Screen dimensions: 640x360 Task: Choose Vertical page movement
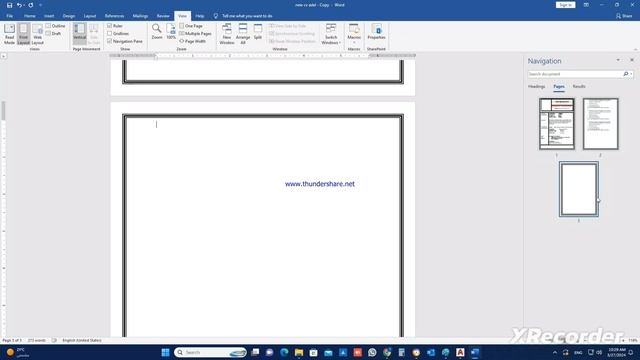point(80,34)
